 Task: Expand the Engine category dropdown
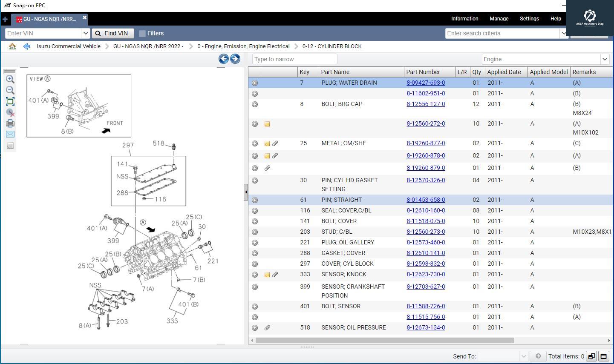(x=604, y=59)
